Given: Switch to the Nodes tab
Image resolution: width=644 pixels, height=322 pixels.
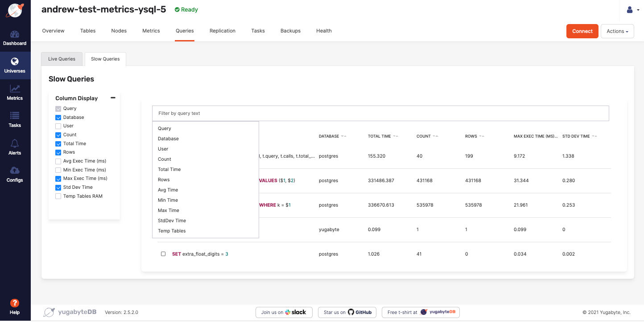Looking at the screenshot, I should coord(119,31).
